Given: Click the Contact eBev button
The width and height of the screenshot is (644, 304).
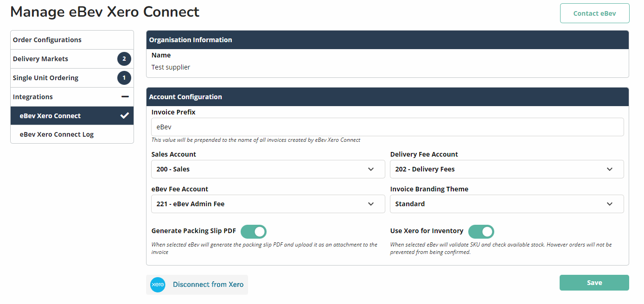Looking at the screenshot, I should point(594,13).
